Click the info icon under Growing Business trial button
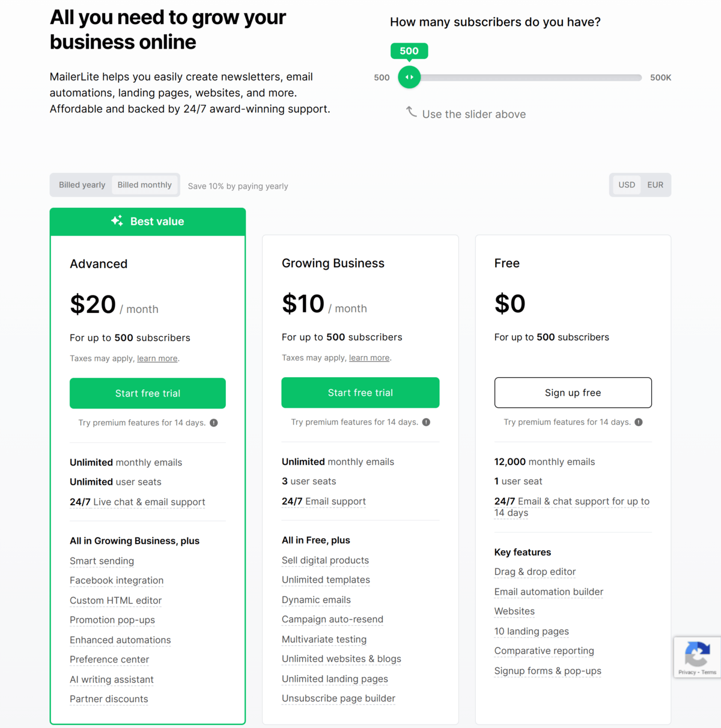The image size is (721, 728). coord(426,422)
